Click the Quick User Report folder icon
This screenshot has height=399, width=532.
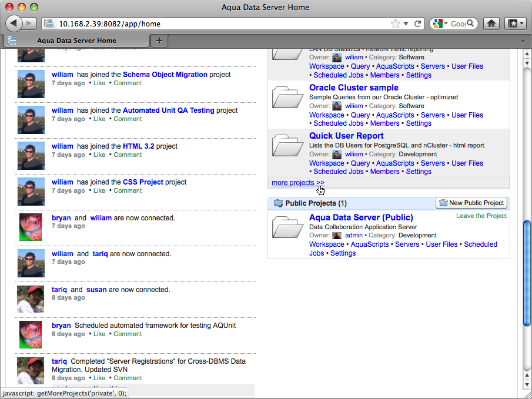[x=287, y=146]
